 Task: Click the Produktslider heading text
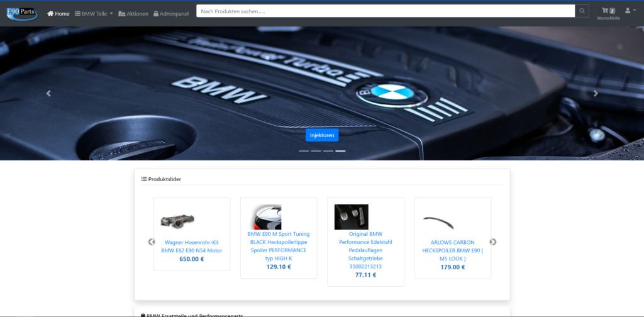pos(165,179)
